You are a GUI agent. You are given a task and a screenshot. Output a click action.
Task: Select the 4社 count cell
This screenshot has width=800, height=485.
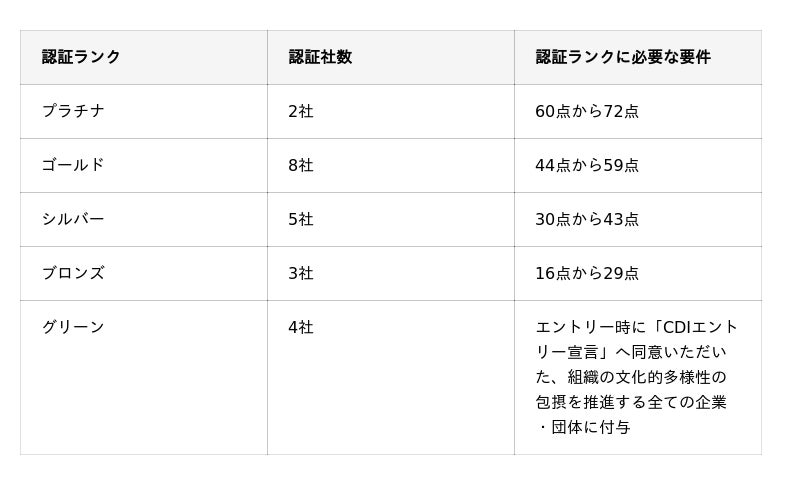pyautogui.click(x=300, y=327)
